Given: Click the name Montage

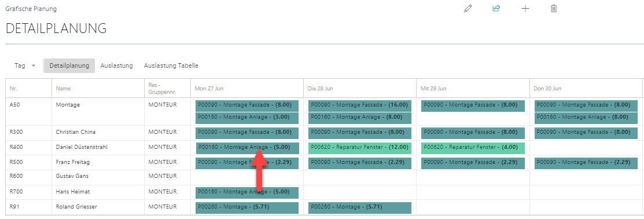Looking at the screenshot, I should click(68, 105).
